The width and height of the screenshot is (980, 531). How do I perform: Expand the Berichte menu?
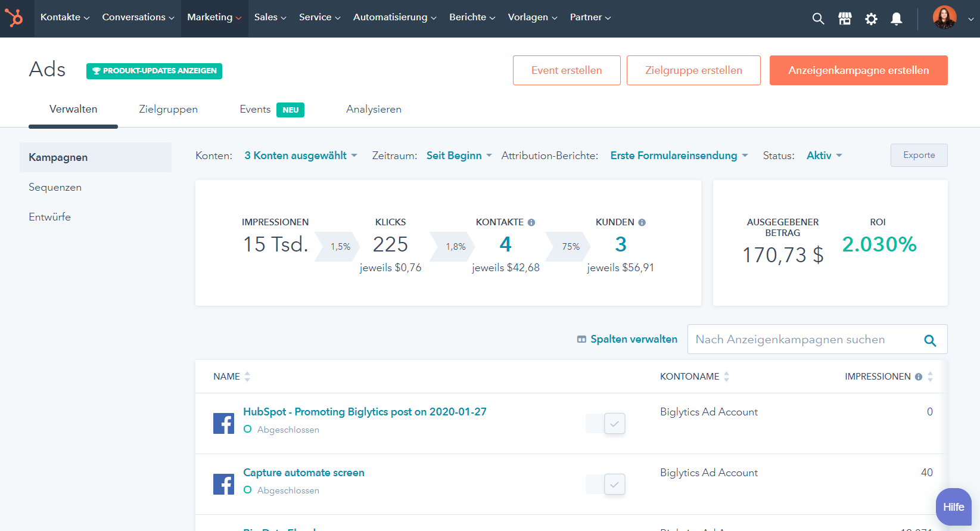(472, 17)
